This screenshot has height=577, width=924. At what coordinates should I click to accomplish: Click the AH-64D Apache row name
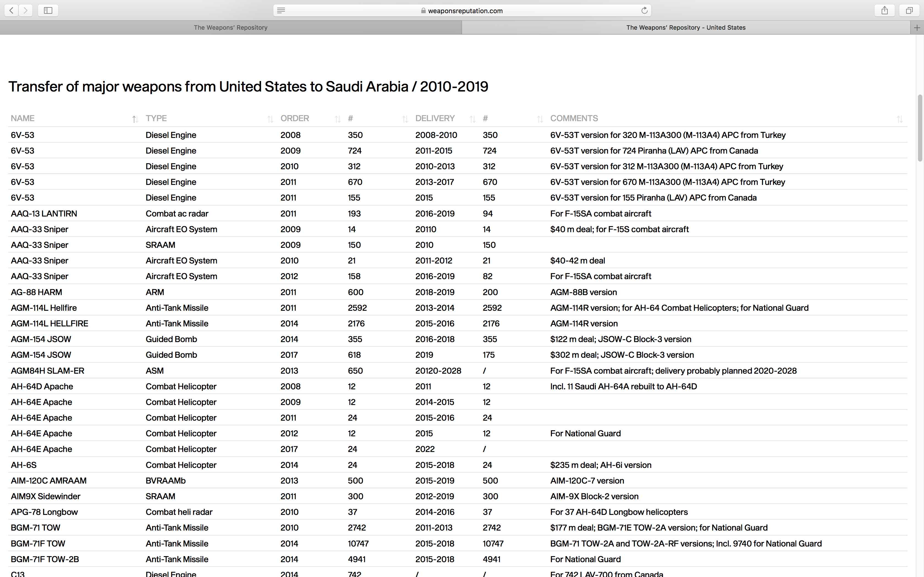tap(42, 386)
